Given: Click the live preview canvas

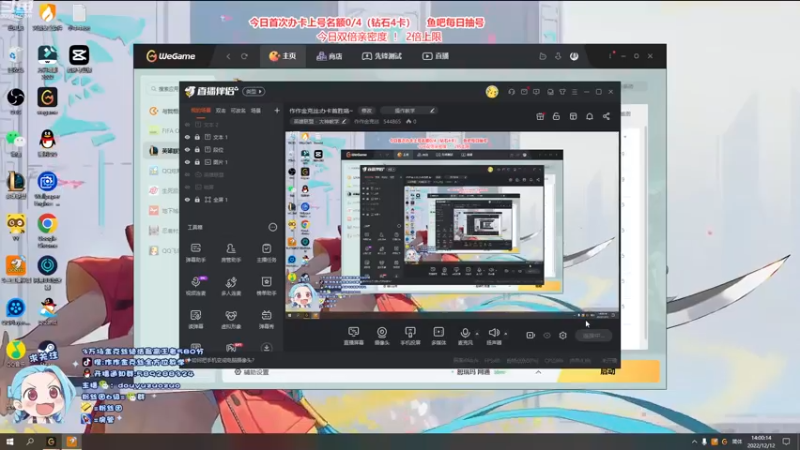Looking at the screenshot, I should [452, 226].
